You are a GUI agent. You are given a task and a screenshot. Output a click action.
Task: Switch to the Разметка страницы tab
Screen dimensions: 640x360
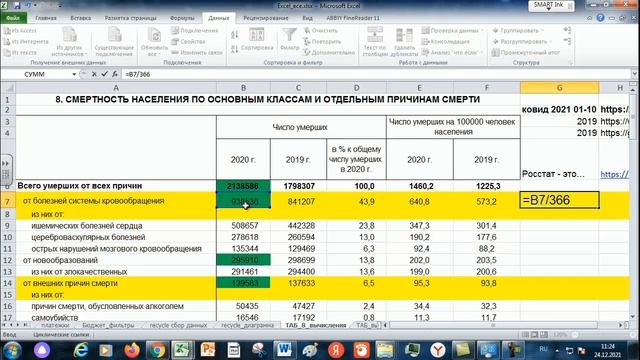[131, 18]
